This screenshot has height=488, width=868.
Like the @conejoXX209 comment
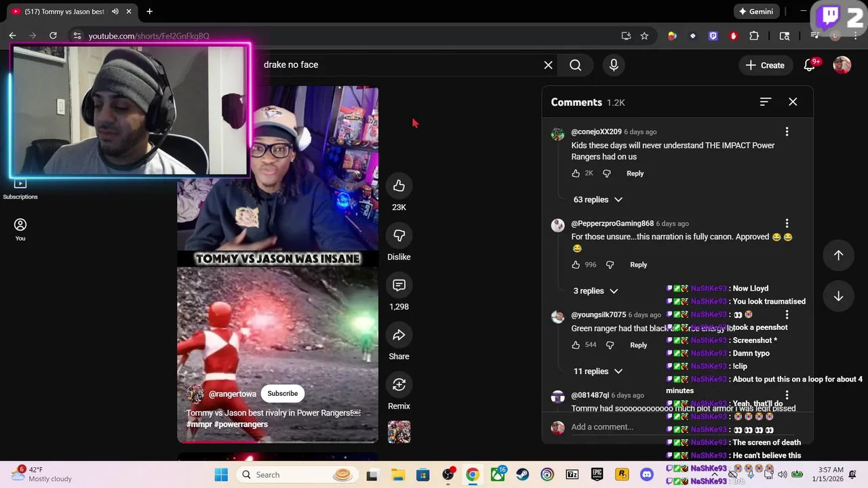(x=576, y=174)
